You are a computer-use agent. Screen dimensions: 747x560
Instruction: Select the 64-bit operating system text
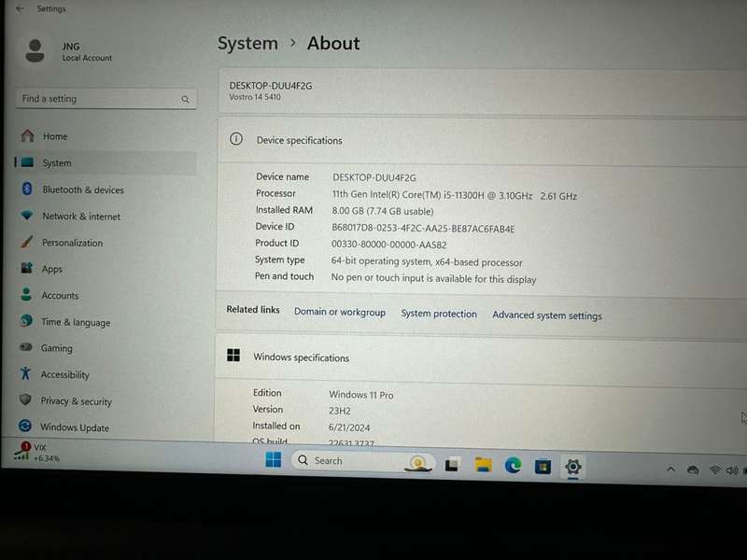(x=427, y=261)
